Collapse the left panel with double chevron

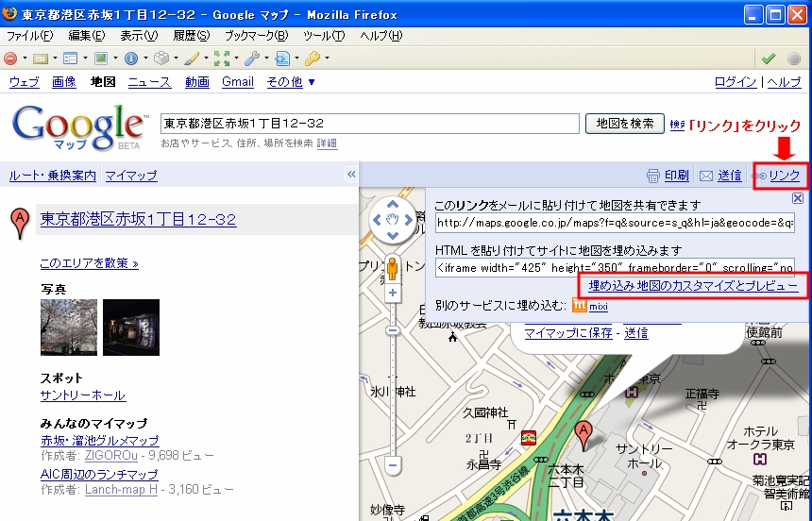(351, 175)
